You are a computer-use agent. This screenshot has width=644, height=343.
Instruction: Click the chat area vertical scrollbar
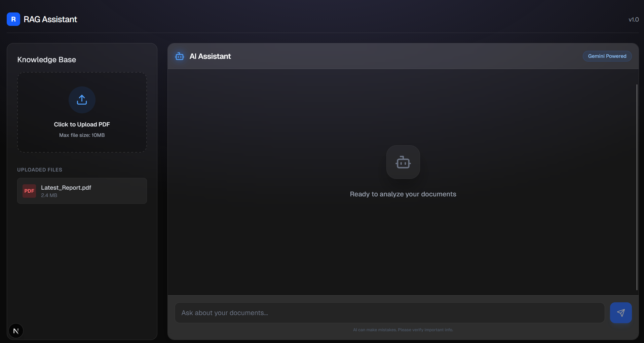(x=637, y=187)
